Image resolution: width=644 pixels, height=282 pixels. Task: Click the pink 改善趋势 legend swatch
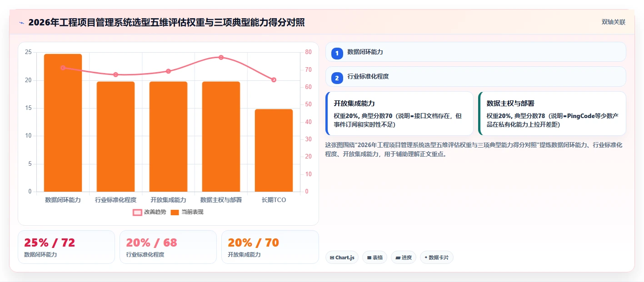click(x=137, y=212)
